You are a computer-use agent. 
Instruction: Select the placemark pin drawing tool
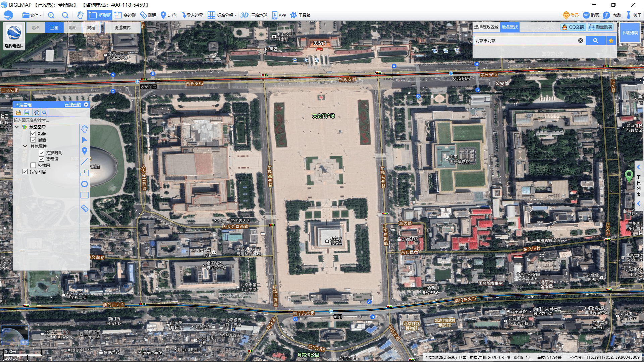(x=85, y=151)
